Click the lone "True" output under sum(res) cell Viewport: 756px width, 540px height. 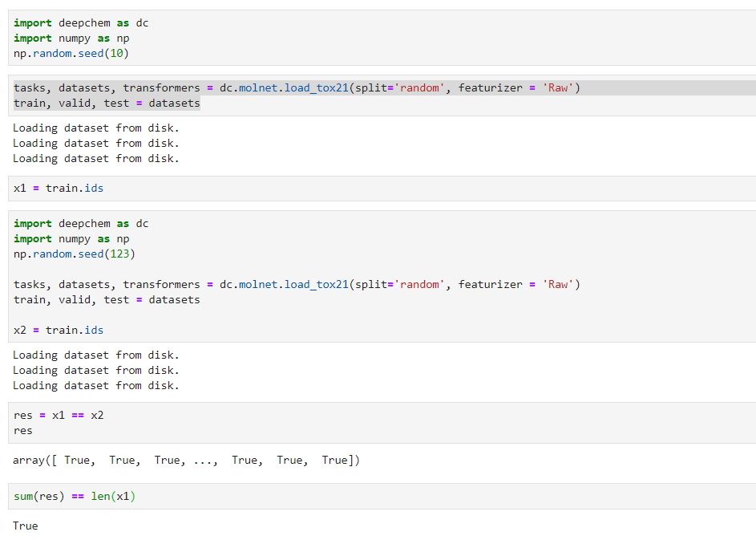pos(25,526)
